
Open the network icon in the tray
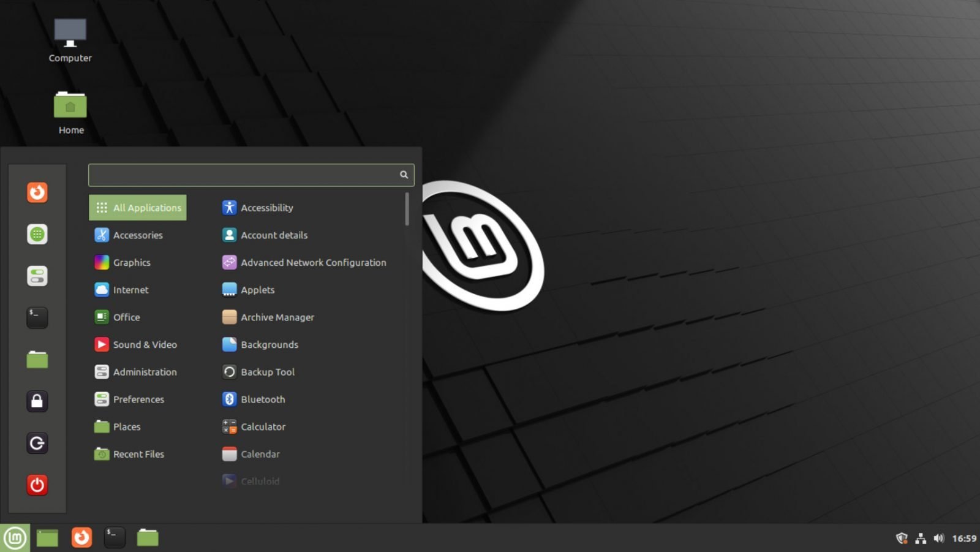920,537
